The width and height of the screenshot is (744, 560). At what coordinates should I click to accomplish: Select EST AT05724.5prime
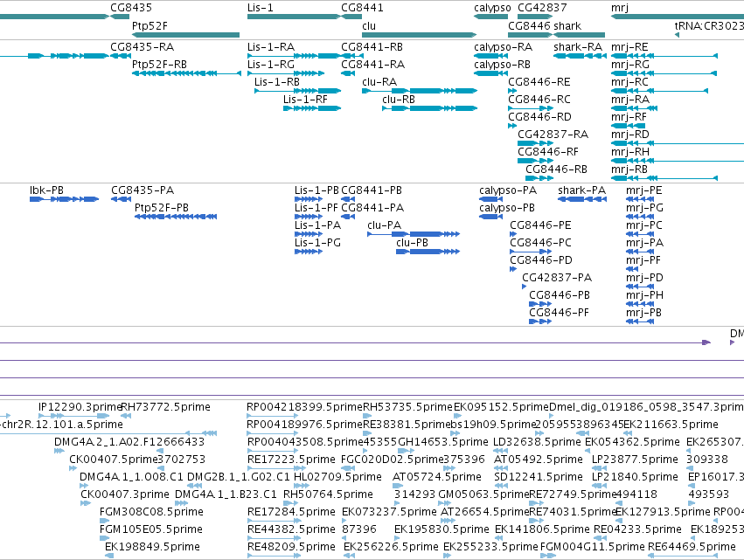pos(437,476)
